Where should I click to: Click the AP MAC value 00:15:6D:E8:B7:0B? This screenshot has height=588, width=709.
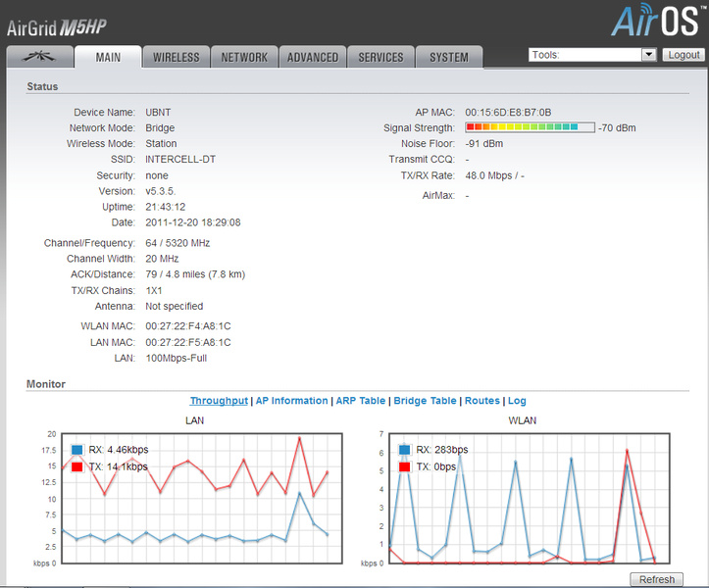(x=508, y=112)
